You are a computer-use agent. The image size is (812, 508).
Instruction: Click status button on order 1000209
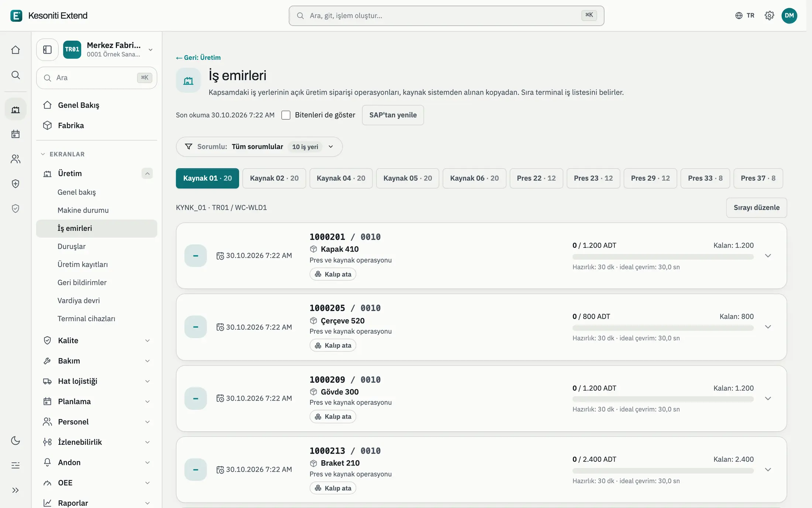click(x=196, y=398)
